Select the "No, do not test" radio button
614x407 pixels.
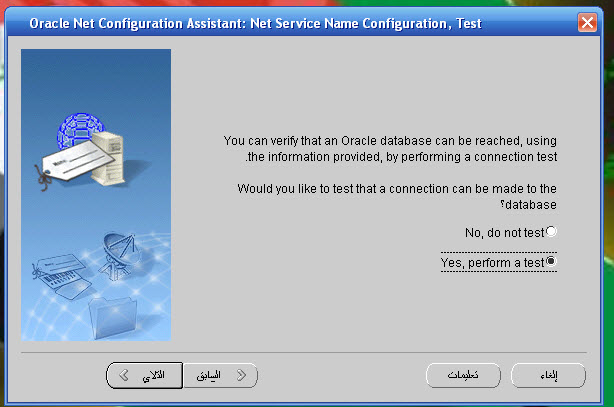551,232
